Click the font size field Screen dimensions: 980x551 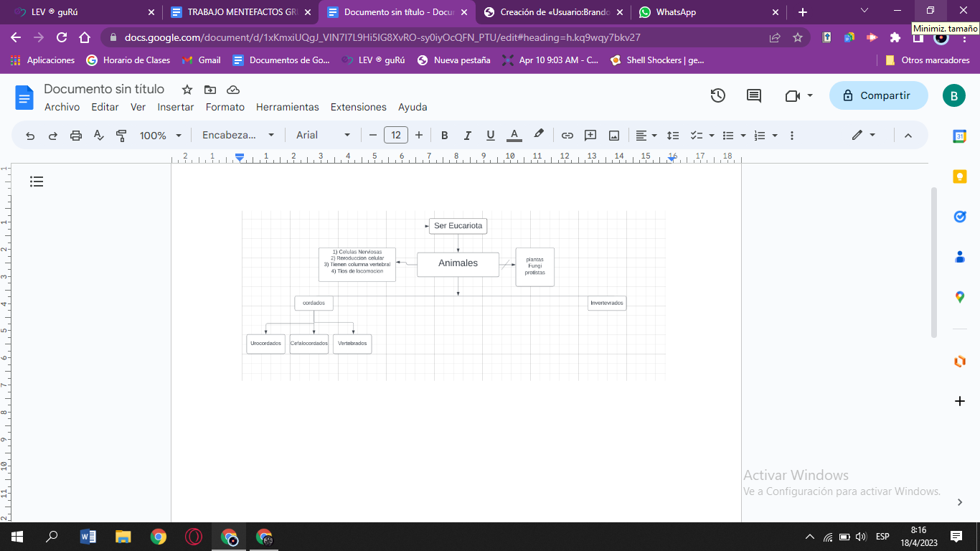coord(396,136)
